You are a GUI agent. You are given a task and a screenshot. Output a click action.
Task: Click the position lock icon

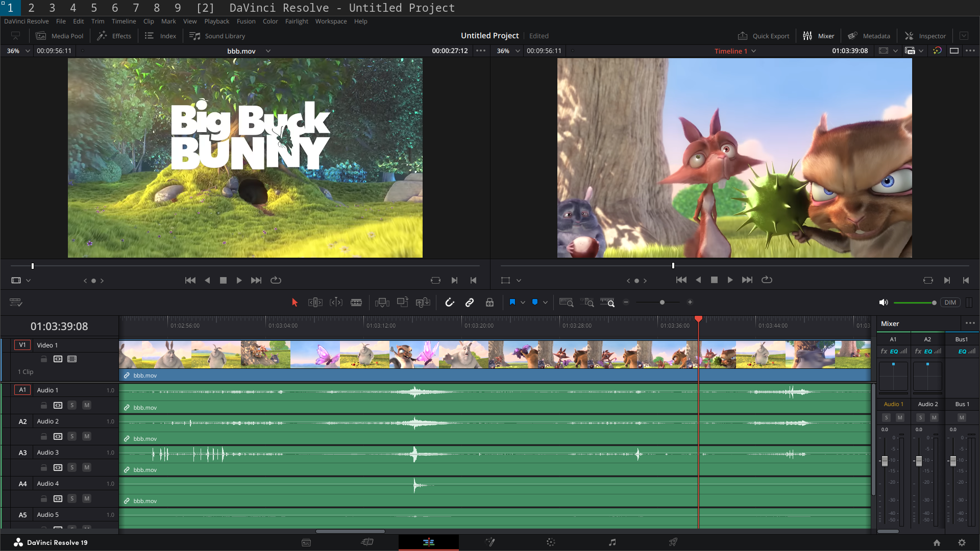[x=489, y=303]
